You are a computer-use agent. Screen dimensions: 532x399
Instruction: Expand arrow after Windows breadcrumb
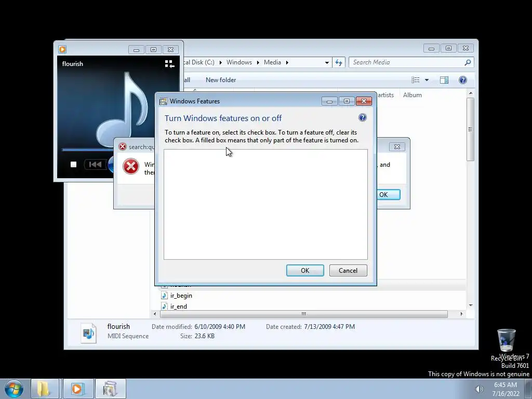point(258,62)
